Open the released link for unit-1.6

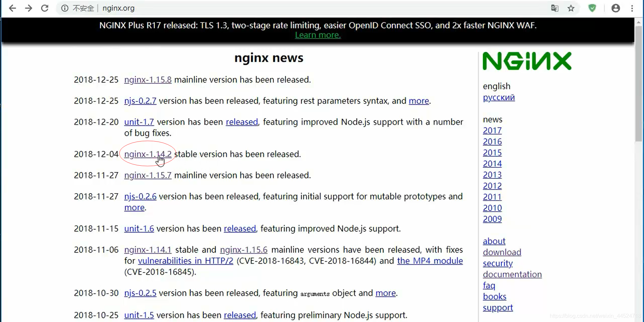240,229
